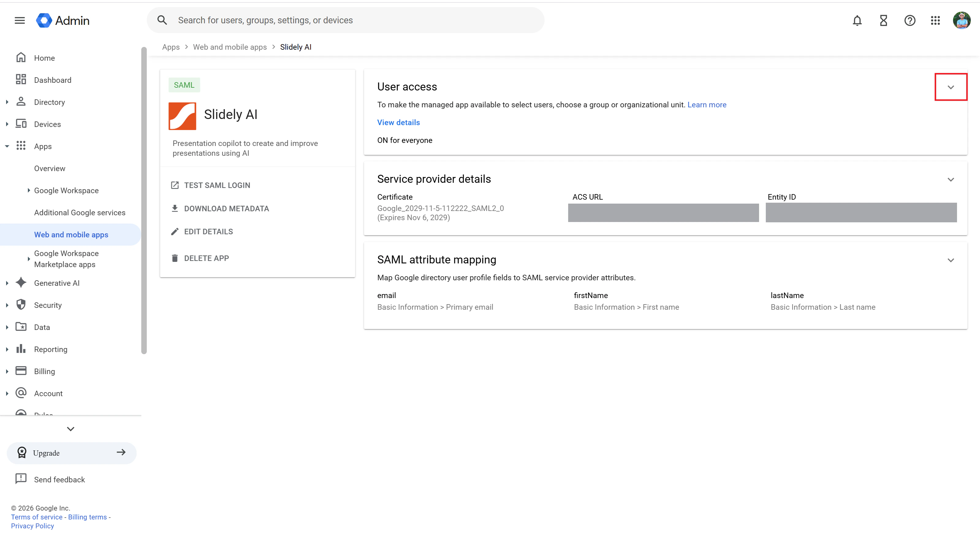Select Web and mobile apps in sidebar
980x536 pixels.
point(70,235)
